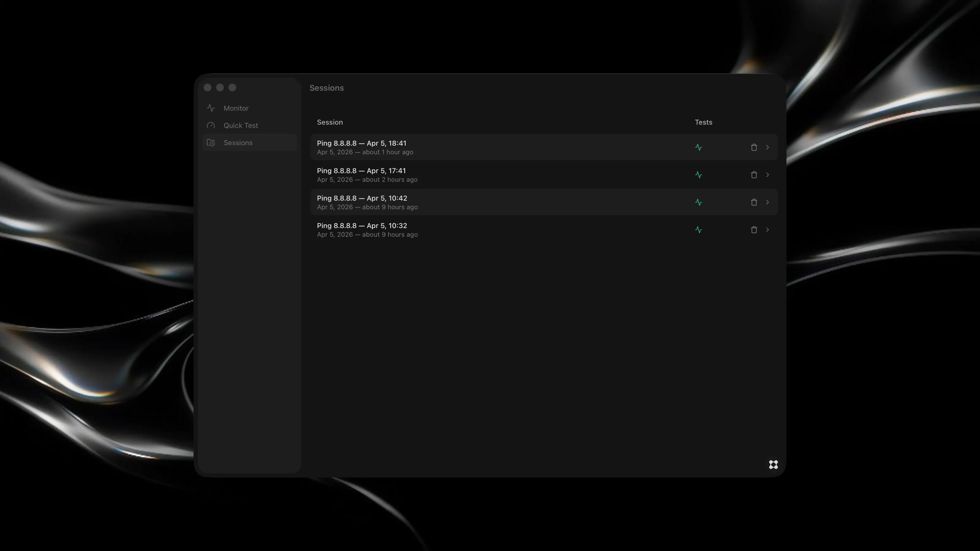Delete the Apr 5, 10:42 ping session
Screen dimensions: 980x551
tap(754, 202)
